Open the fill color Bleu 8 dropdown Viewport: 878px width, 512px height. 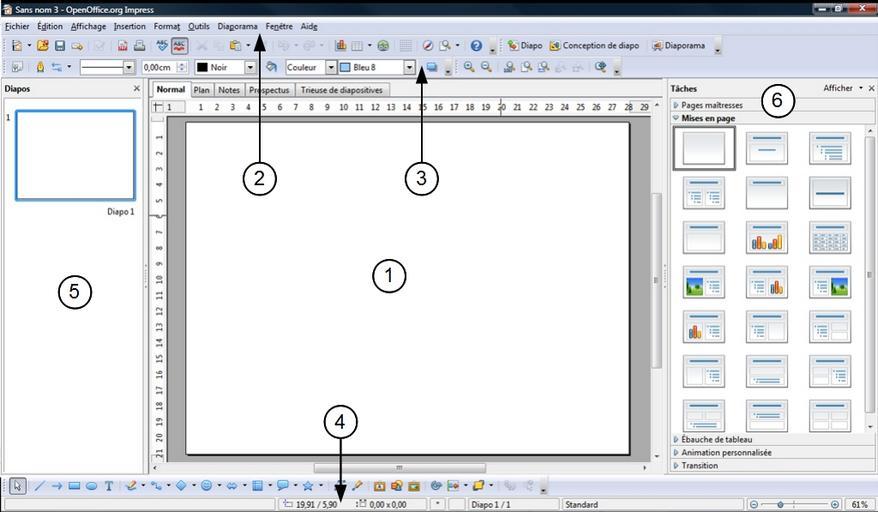coord(409,67)
